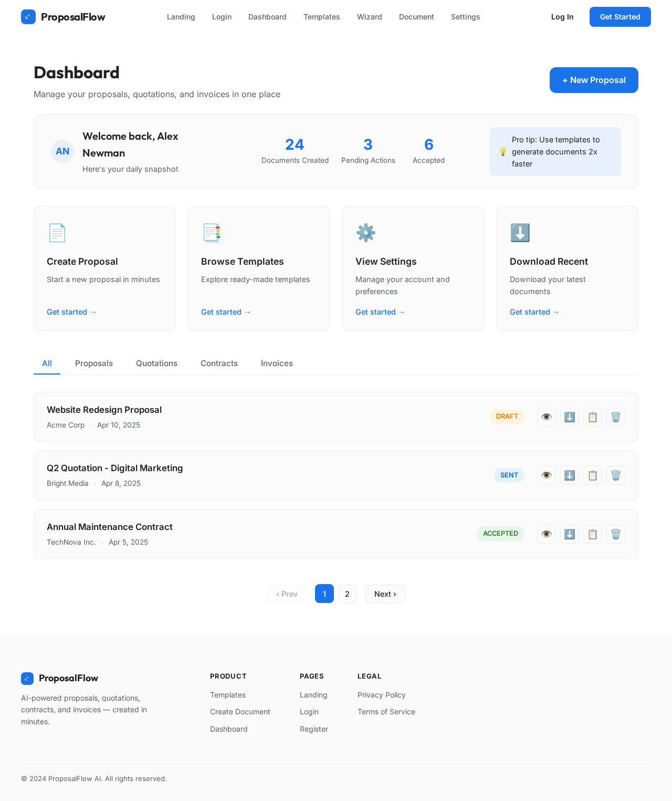
Task: Click the Next pagination button
Action: [385, 594]
